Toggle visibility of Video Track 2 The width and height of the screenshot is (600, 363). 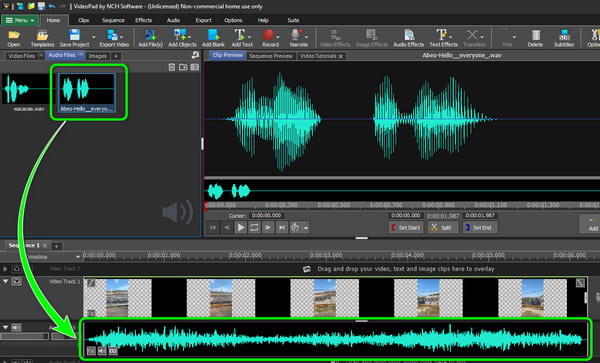point(16,269)
